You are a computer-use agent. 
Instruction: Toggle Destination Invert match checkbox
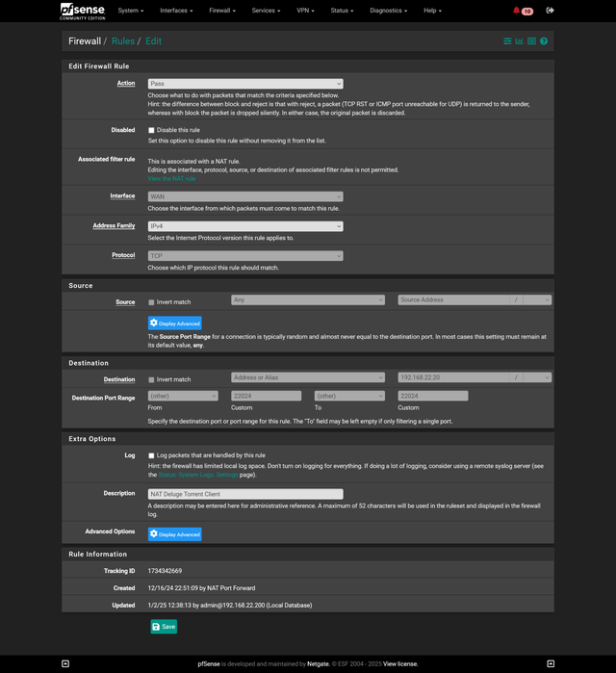(x=151, y=380)
